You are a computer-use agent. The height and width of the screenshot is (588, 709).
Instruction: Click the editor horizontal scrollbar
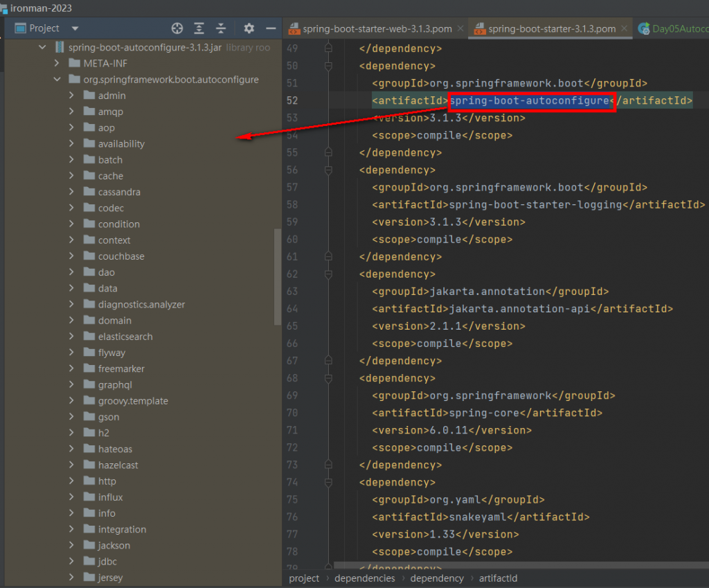pyautogui.click(x=521, y=565)
